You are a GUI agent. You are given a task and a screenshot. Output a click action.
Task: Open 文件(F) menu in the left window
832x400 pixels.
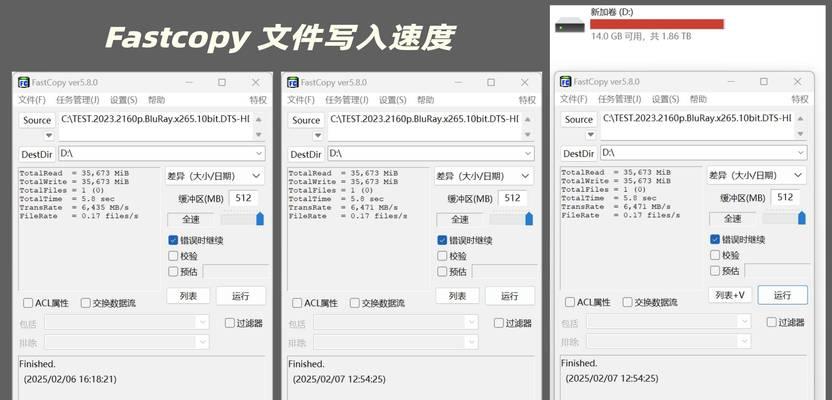point(32,100)
